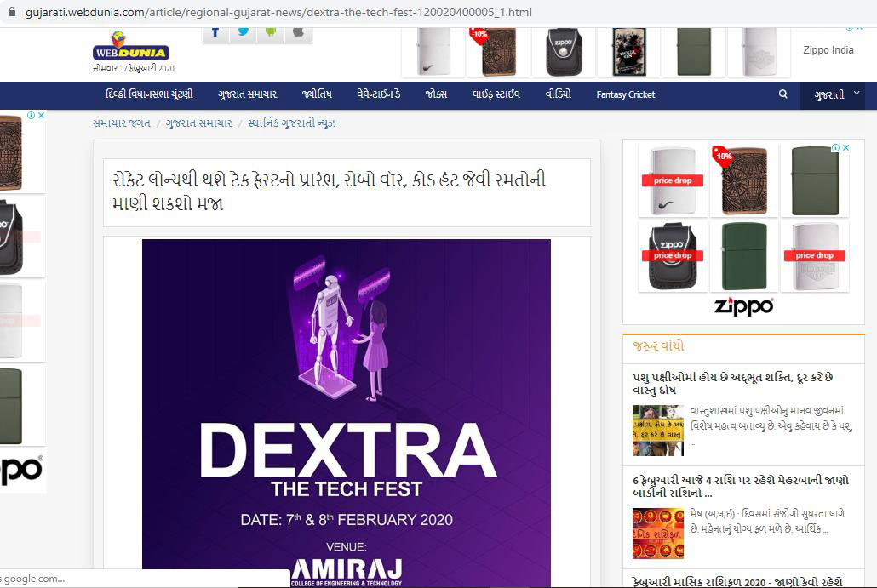Open વેલેન્ટાઈન ડે menu item
Image resolution: width=877 pixels, height=588 pixels.
(379, 94)
